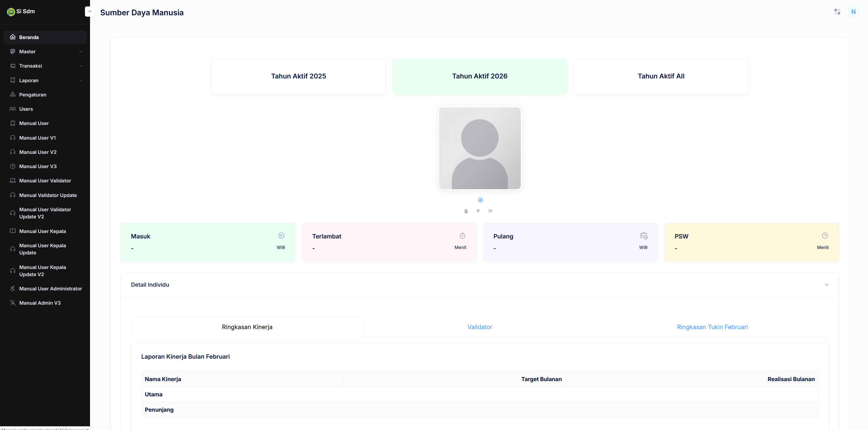
Task: Select the location pin icon under the profile
Action: pos(478,211)
